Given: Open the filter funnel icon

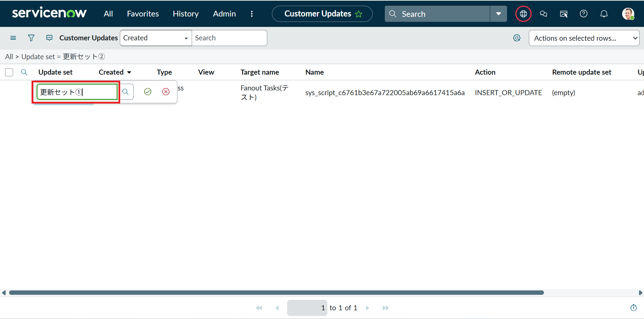Looking at the screenshot, I should point(31,38).
